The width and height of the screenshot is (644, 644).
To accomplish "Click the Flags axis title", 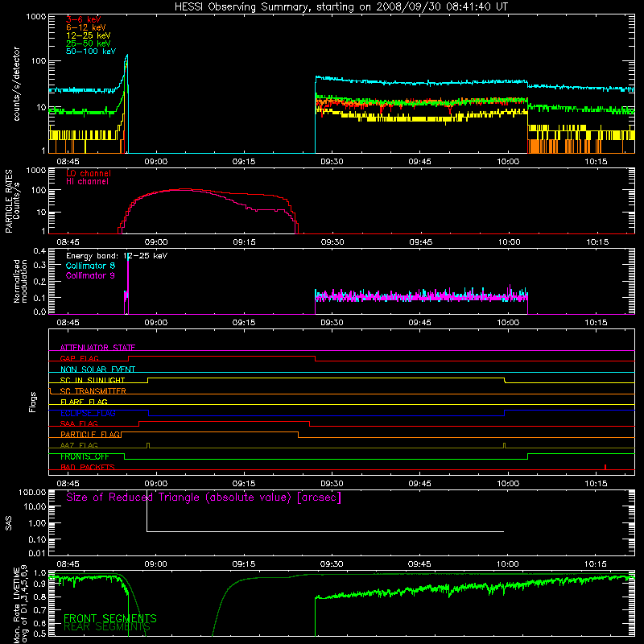I will click(x=32, y=402).
